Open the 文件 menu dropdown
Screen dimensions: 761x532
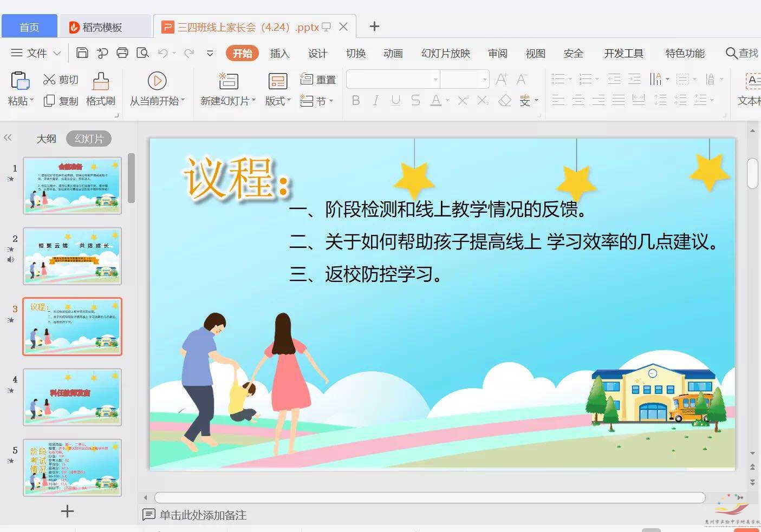coord(36,53)
